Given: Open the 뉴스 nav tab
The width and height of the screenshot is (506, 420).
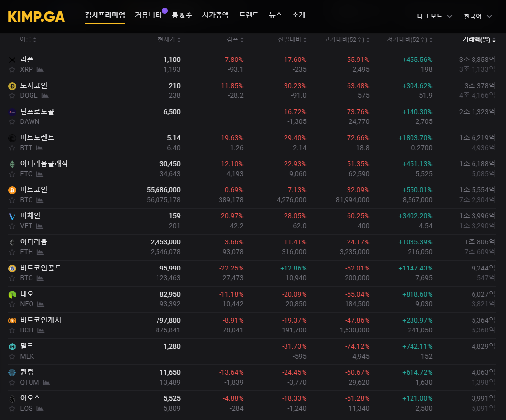Looking at the screenshot, I should [276, 15].
